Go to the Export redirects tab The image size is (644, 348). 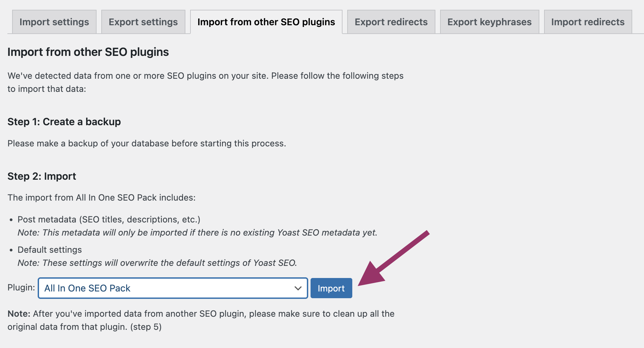(391, 22)
